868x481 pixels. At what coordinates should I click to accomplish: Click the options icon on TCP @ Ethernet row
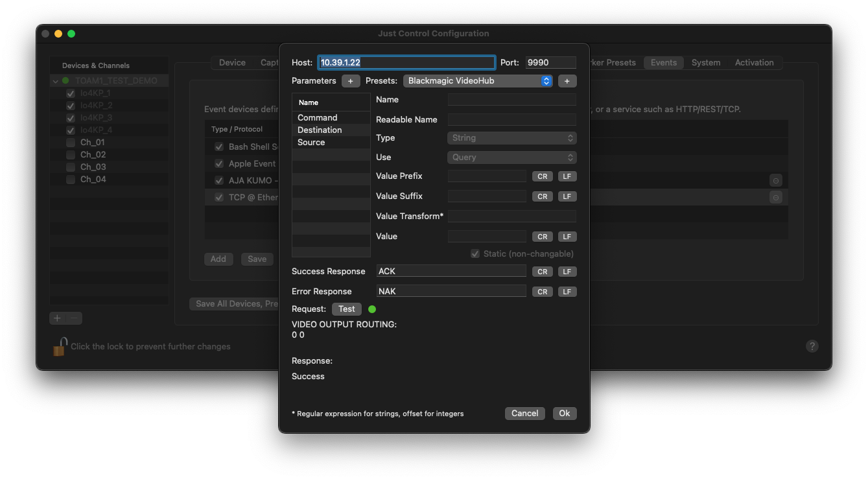click(775, 198)
